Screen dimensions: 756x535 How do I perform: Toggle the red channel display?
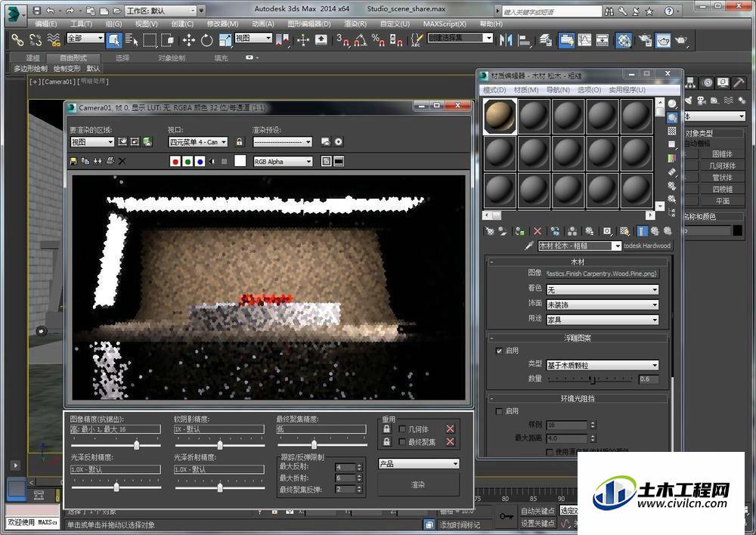175,162
